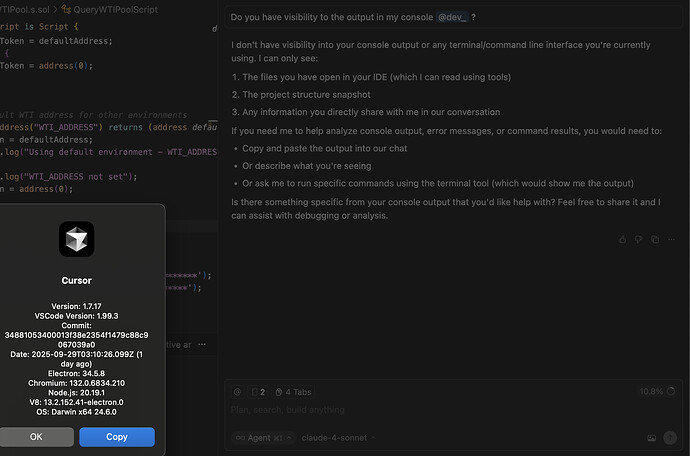The width and height of the screenshot is (690, 456).
Task: Click 'Any information you directly share with me' item
Action: [x=371, y=112]
